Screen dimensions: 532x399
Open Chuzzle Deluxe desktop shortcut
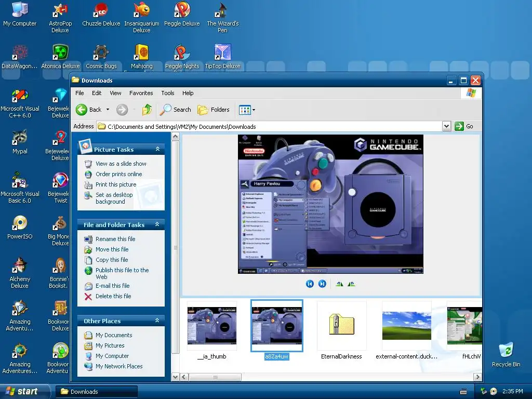coord(101,14)
